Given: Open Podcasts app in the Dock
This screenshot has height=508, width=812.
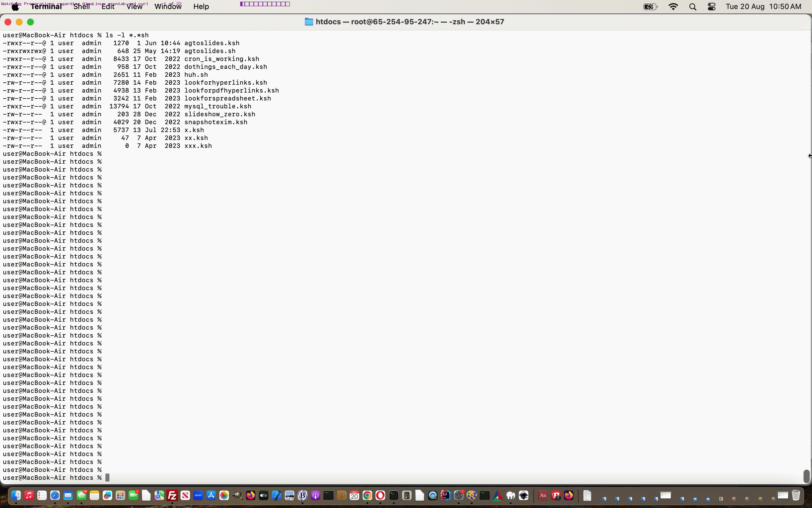Looking at the screenshot, I should coord(315,495).
